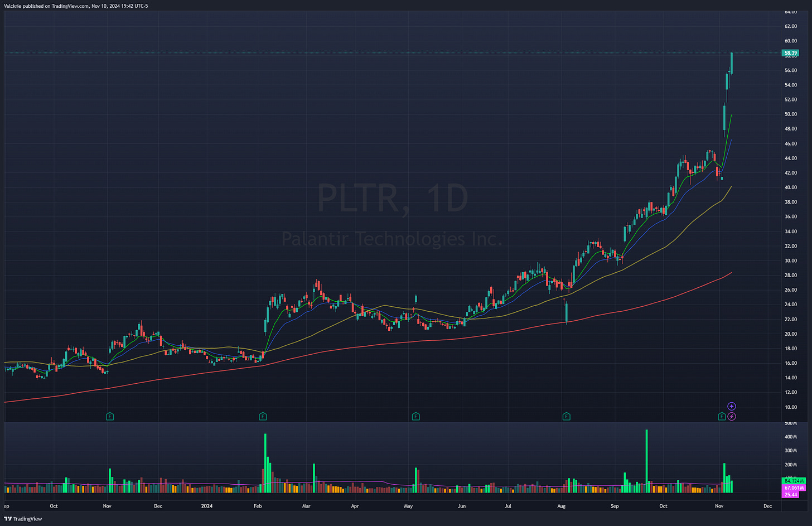The width and height of the screenshot is (812, 526).
Task: Click the 20.00 price axis label
Action: point(790,334)
